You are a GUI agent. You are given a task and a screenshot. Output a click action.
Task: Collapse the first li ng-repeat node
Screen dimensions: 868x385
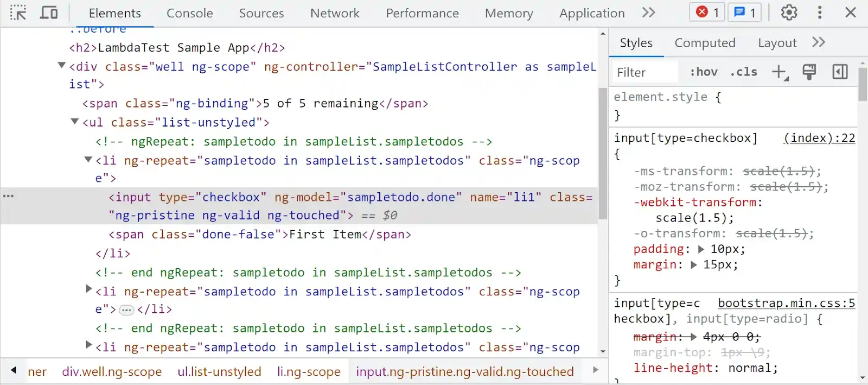tap(88, 160)
